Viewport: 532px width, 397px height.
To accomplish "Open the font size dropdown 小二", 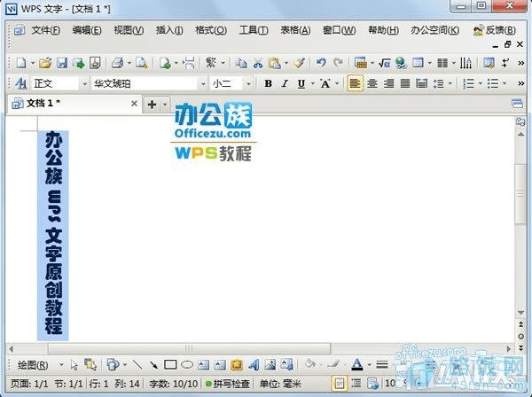I will coord(248,83).
